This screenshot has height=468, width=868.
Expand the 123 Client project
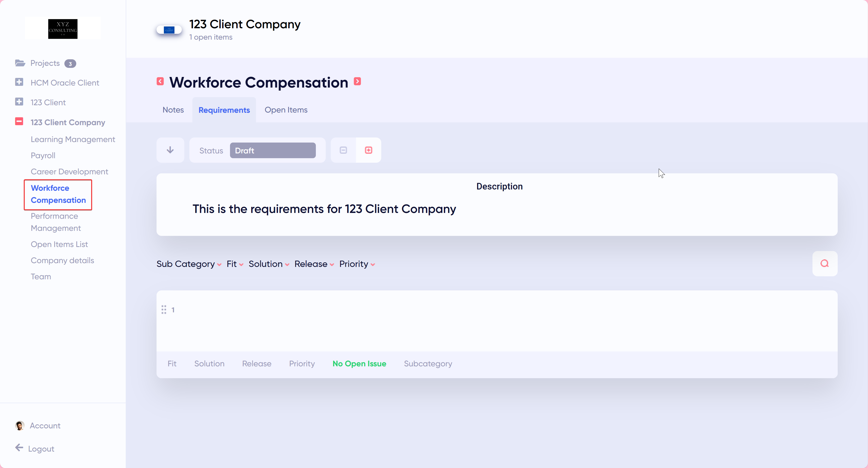click(x=19, y=102)
